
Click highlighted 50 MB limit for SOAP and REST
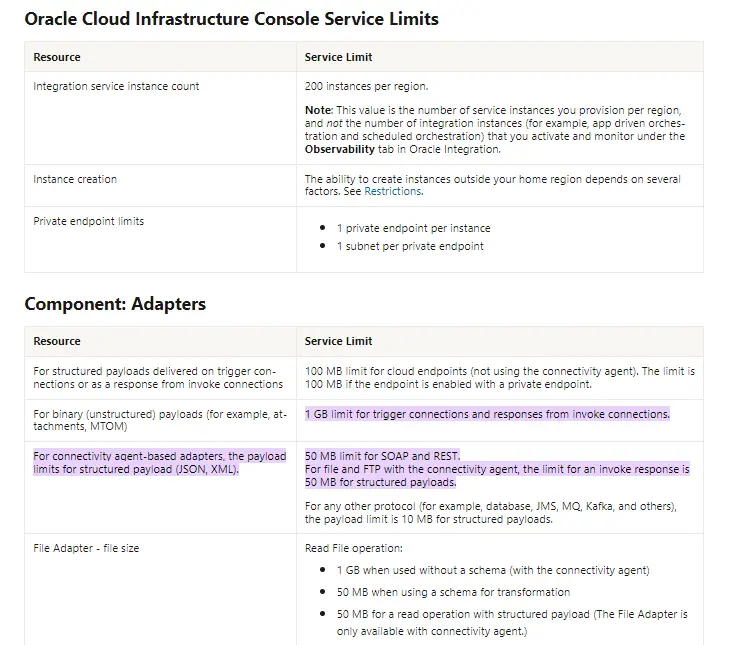click(x=382, y=456)
